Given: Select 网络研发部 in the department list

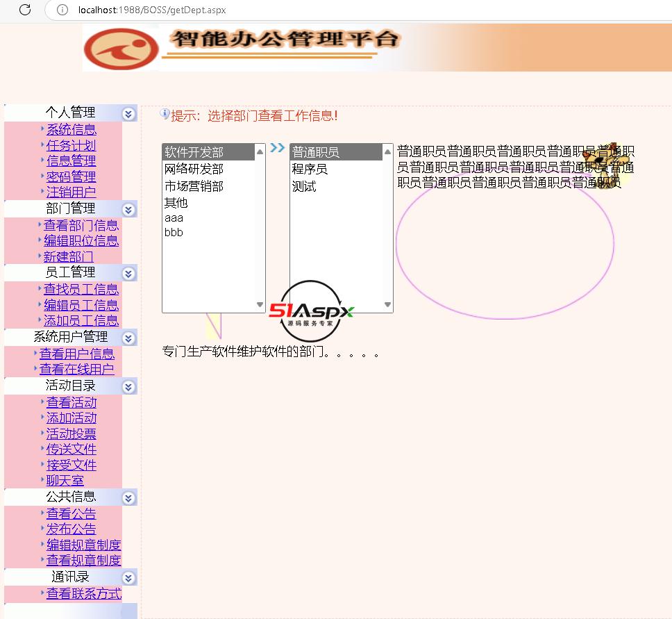Looking at the screenshot, I should point(209,169).
